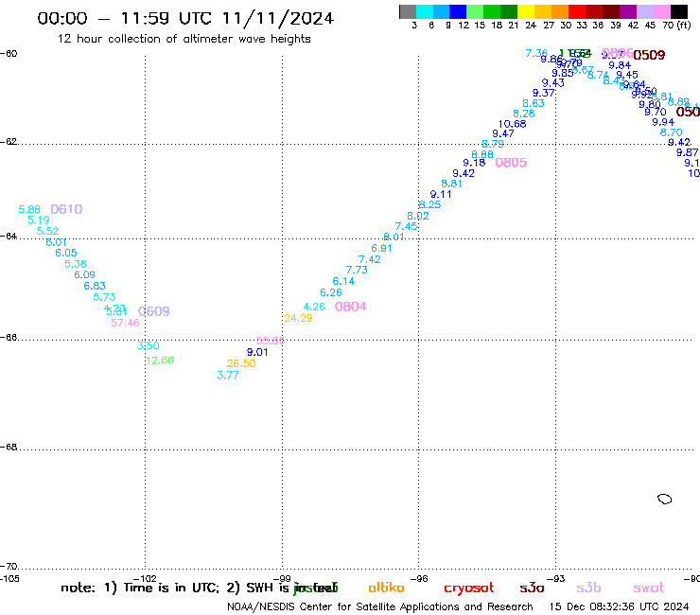Click the wave height value '6.05'

pyautogui.click(x=66, y=253)
